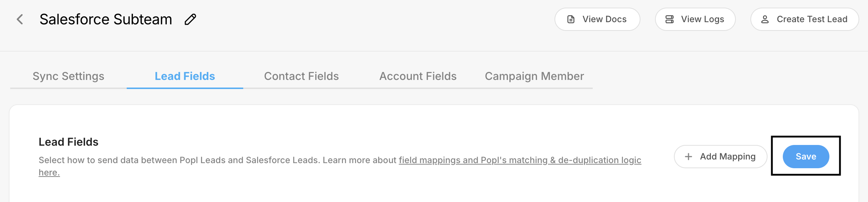Click the Lead Fields section heading
The height and width of the screenshot is (202, 868).
pos(68,142)
